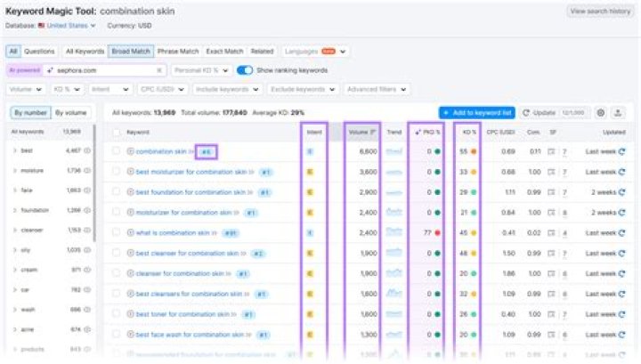Click plus icon beside cleanser for combination skin
The width and height of the screenshot is (641, 364).
coord(130,273)
